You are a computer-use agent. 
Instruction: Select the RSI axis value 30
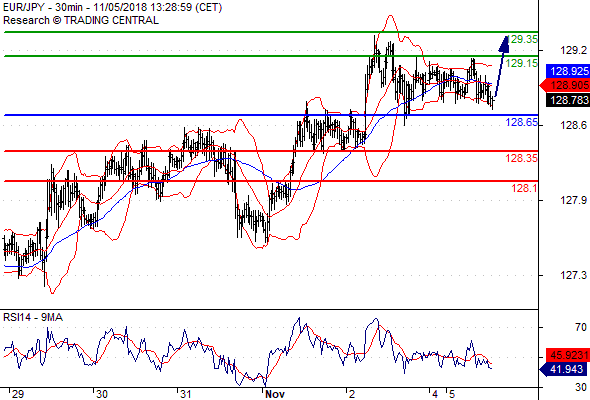(581, 387)
